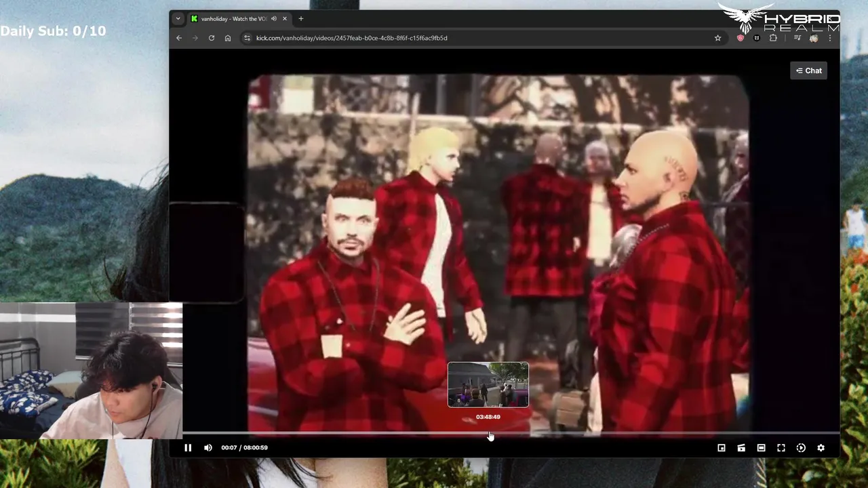Bookmark this page with star icon

[x=717, y=38]
